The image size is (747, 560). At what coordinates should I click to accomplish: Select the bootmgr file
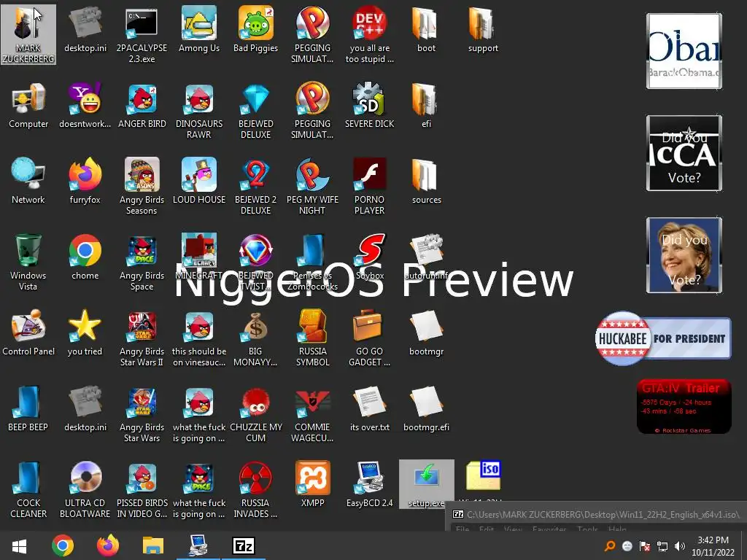[x=426, y=332]
